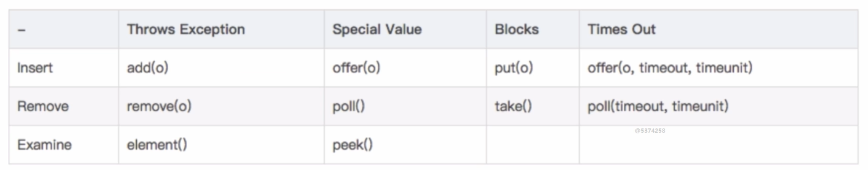The image size is (868, 170).
Task: Click the "Special Value" column header
Action: (377, 29)
